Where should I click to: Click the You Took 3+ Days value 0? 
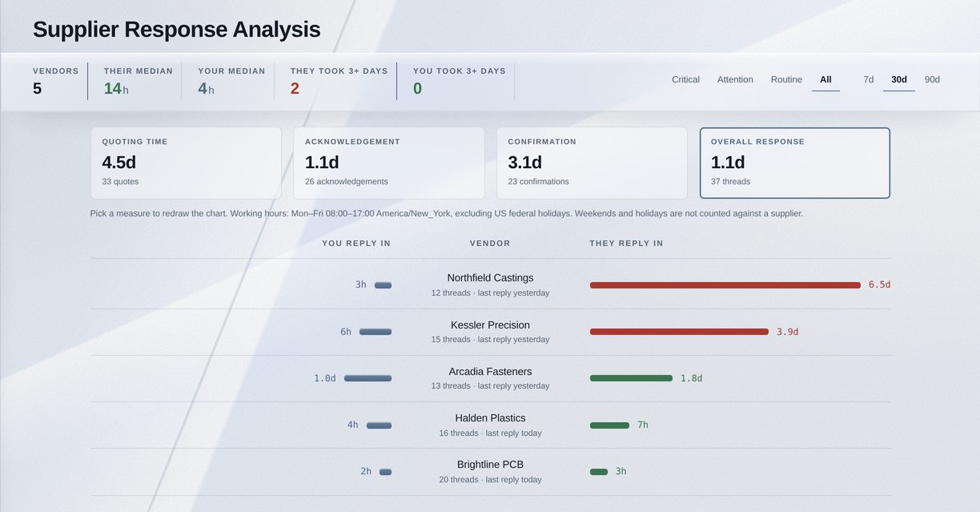click(x=417, y=88)
